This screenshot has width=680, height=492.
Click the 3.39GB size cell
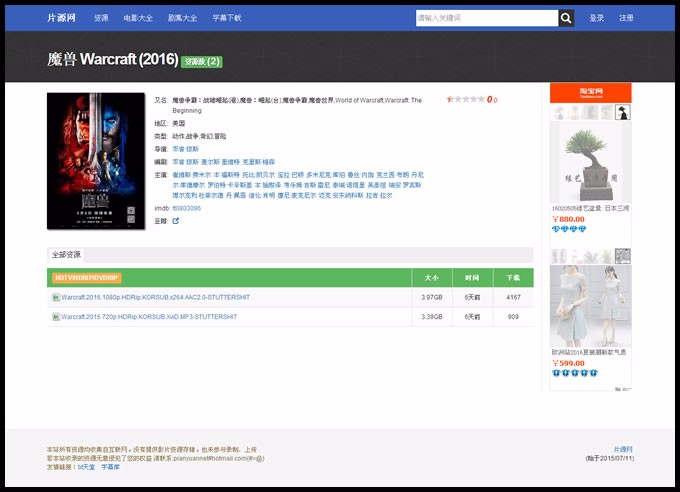(x=432, y=317)
